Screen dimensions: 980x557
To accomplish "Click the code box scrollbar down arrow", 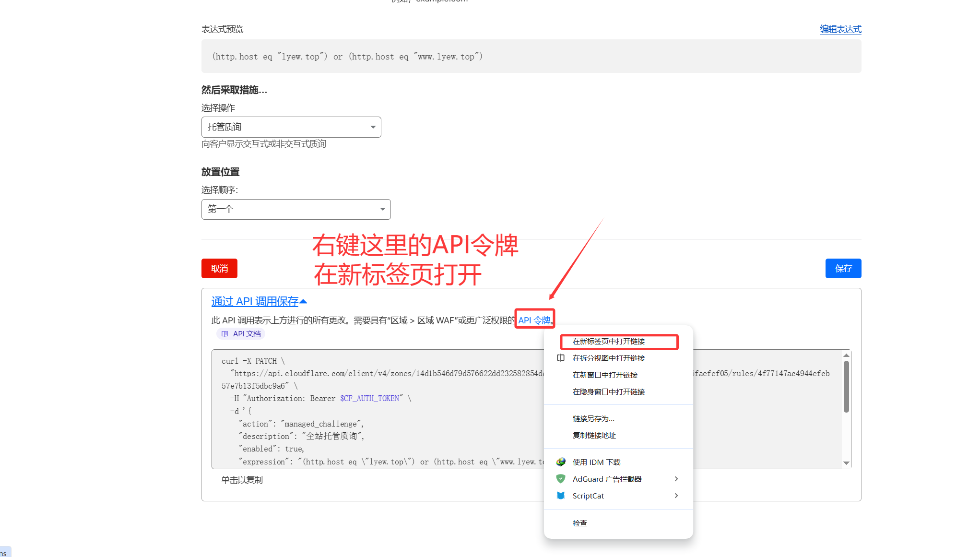I will (846, 463).
